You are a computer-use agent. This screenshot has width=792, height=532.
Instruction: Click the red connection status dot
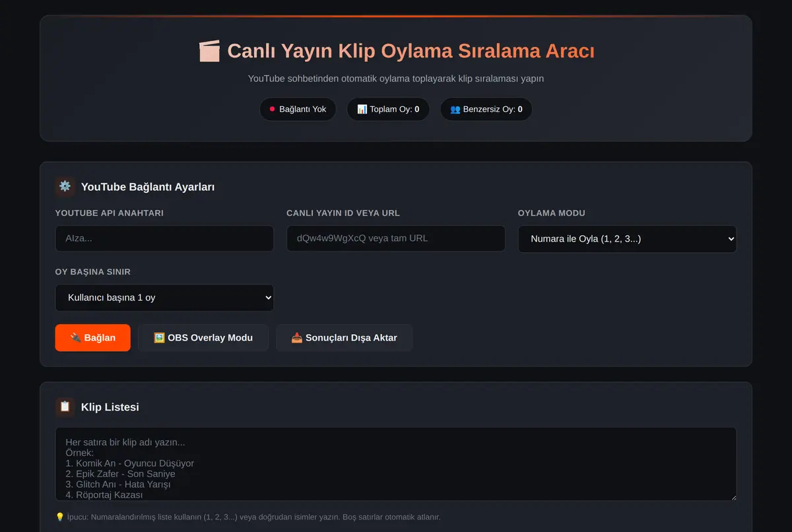pos(272,109)
